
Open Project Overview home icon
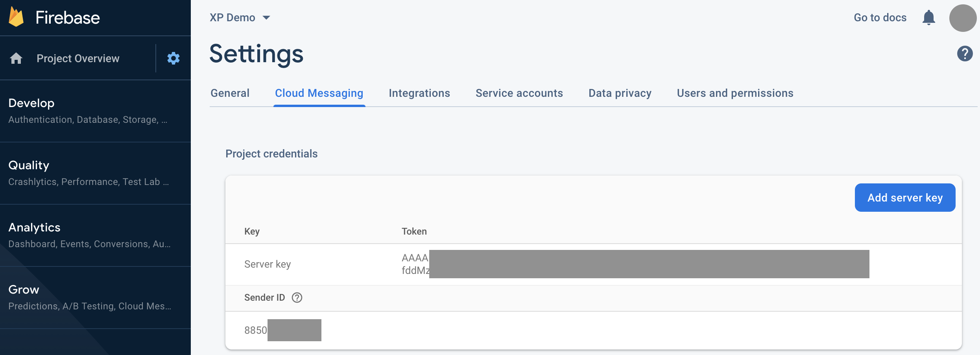pyautogui.click(x=16, y=58)
